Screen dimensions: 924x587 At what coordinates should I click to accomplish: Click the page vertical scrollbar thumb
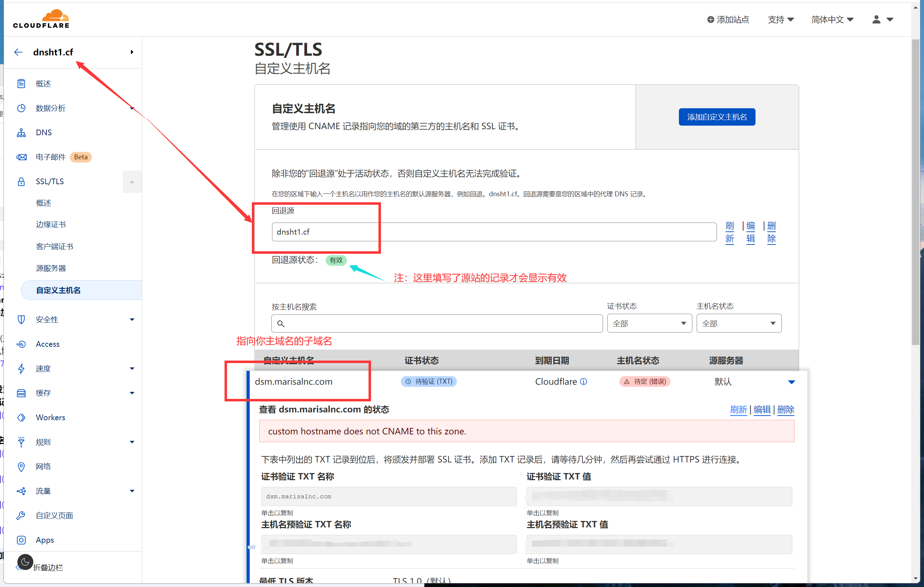tap(915, 192)
